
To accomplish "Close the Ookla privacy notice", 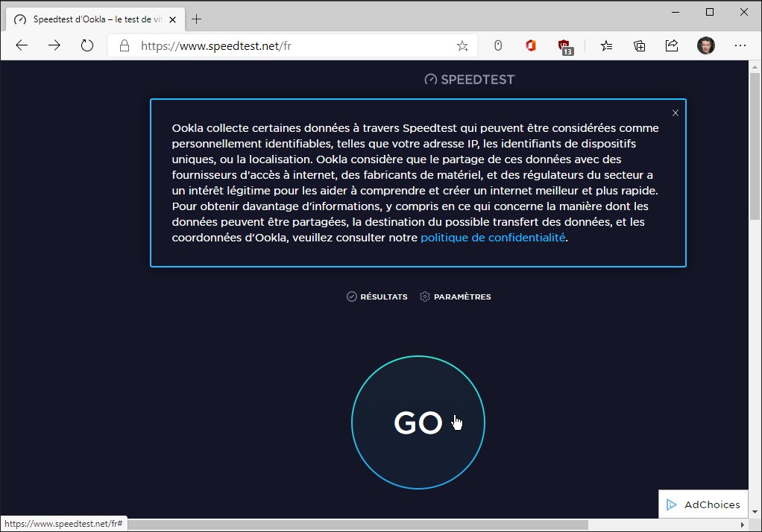I will click(x=675, y=113).
